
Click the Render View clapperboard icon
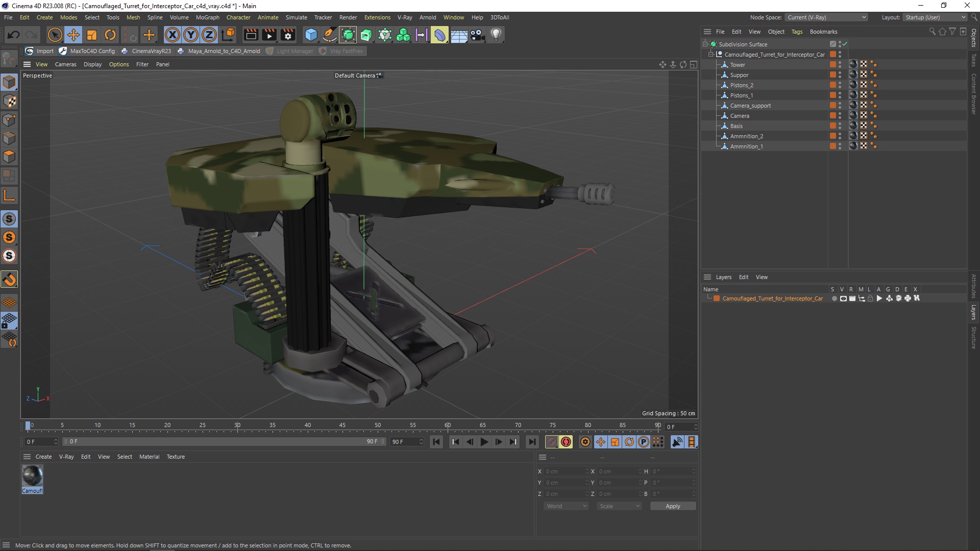tap(251, 35)
